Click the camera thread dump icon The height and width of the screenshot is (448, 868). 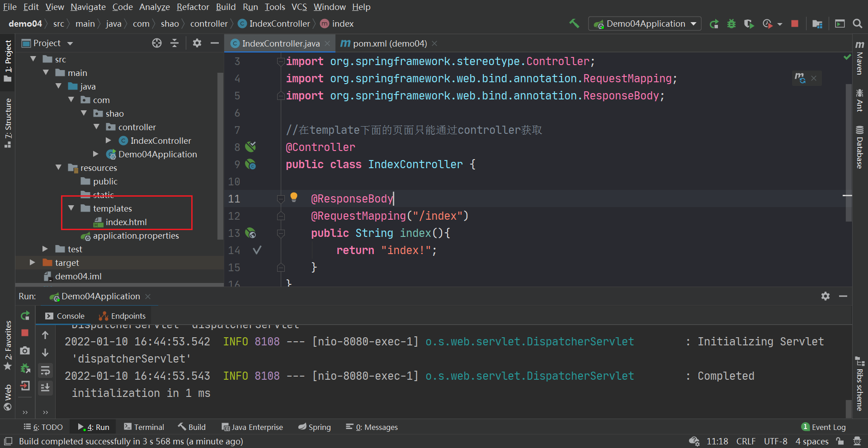click(x=25, y=350)
